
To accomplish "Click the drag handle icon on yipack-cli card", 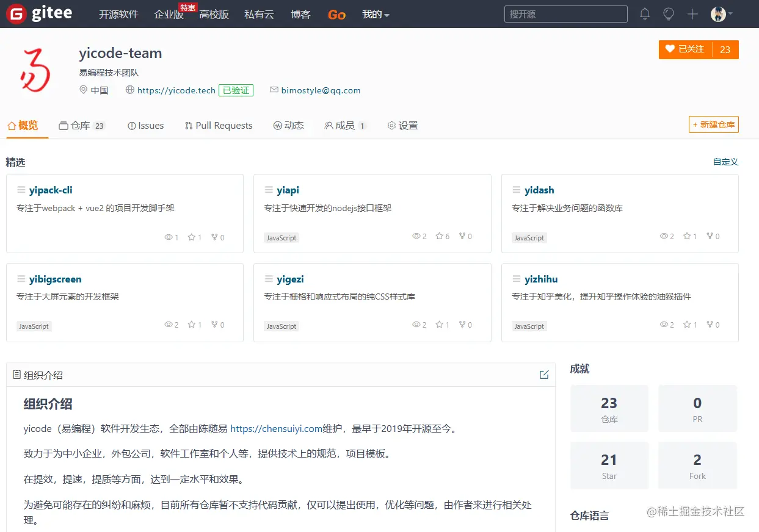I will (21, 190).
